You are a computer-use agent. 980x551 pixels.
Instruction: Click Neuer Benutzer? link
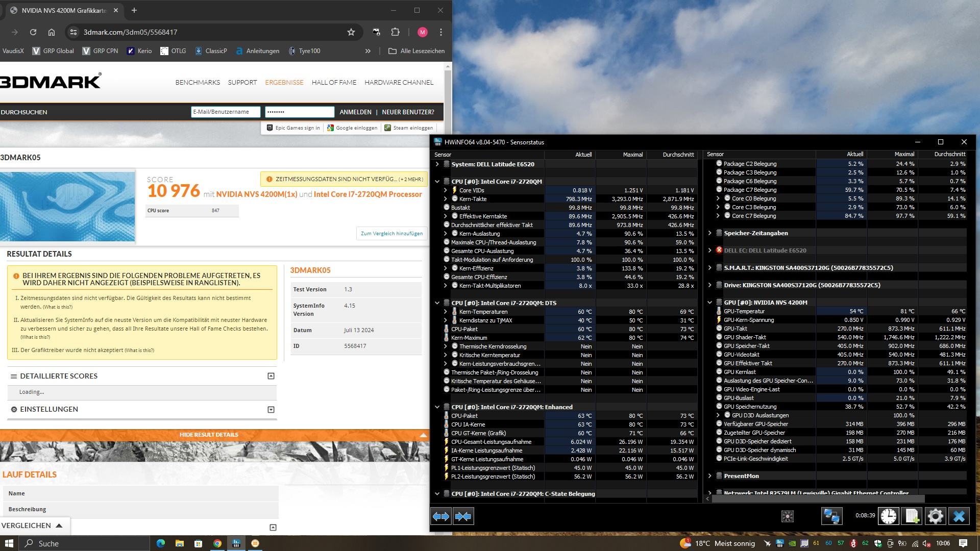408,112
